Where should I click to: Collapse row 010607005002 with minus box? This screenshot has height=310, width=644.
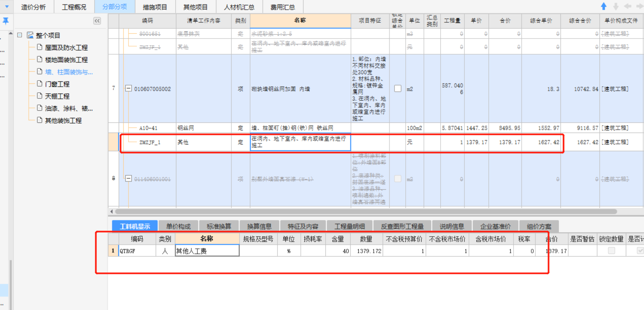[128, 88]
